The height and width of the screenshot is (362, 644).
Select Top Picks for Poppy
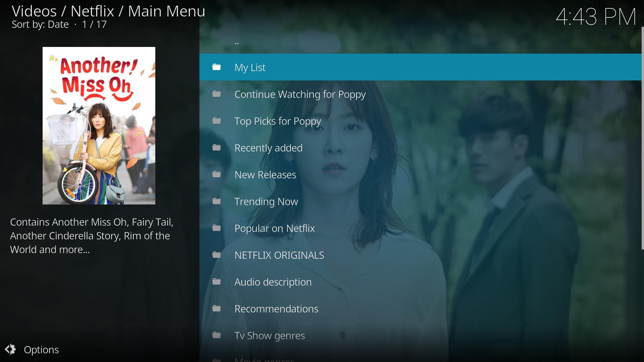[420, 121]
